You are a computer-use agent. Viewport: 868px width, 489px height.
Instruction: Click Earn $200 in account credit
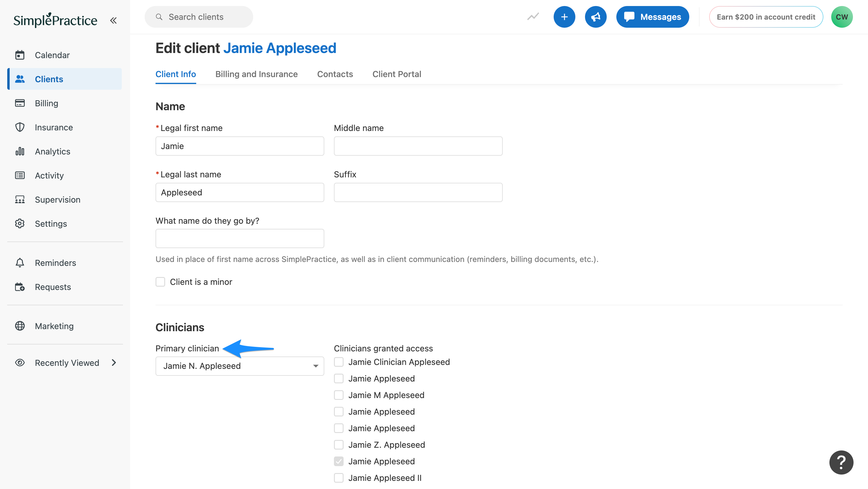pyautogui.click(x=766, y=17)
